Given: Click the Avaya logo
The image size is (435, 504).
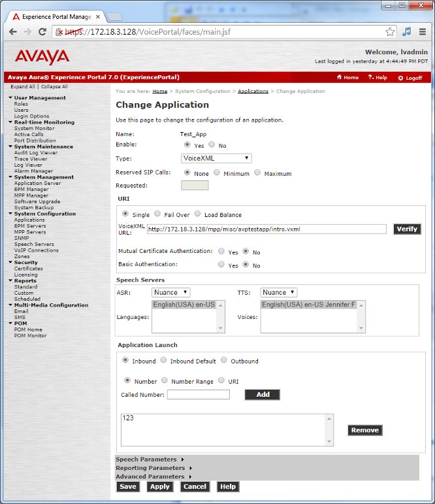Looking at the screenshot, I should click(x=42, y=57).
